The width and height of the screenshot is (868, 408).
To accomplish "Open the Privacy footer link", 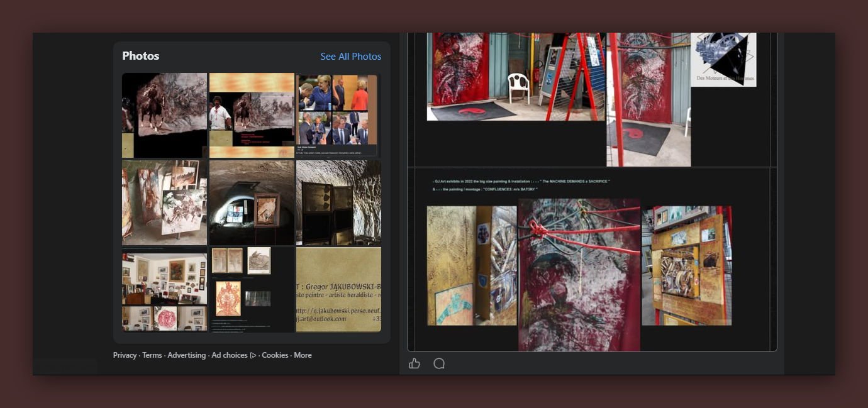I will [x=125, y=355].
